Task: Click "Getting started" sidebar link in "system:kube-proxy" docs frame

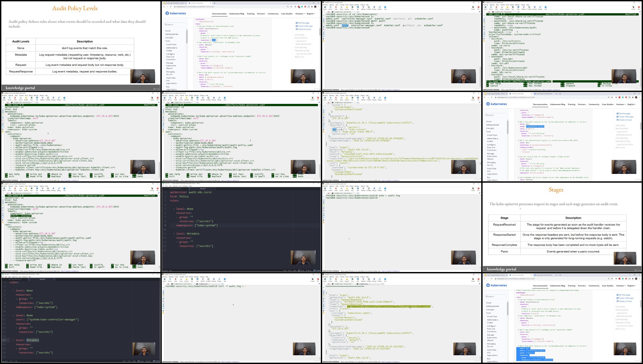Action: [492, 125]
